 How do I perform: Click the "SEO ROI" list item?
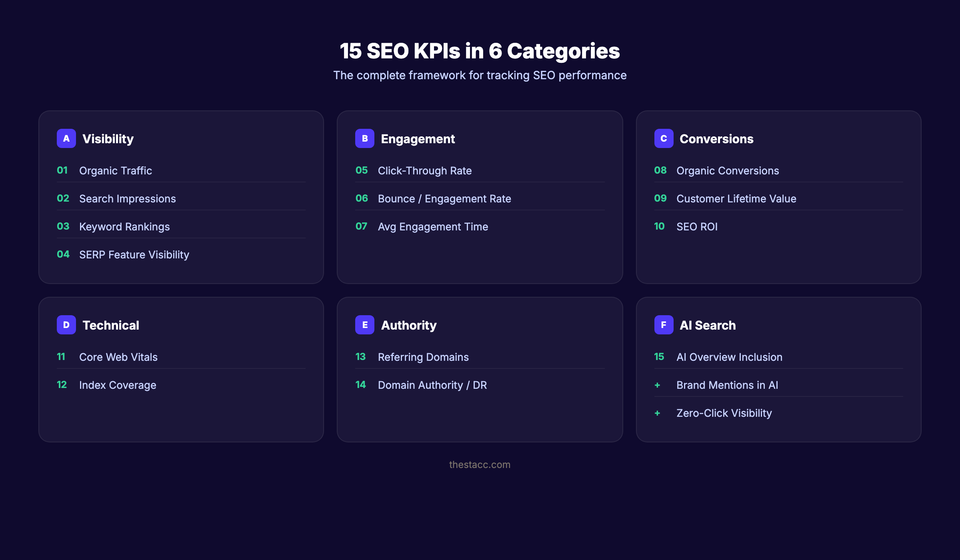[697, 226]
